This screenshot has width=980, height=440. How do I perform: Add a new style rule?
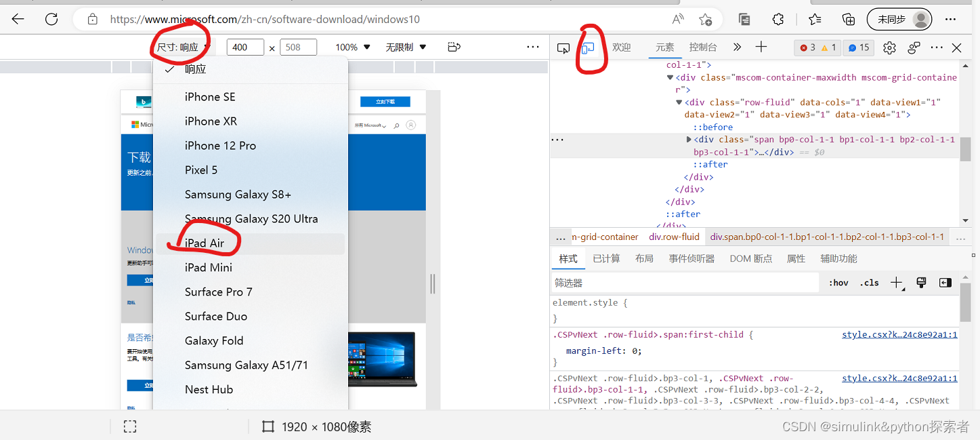point(897,283)
